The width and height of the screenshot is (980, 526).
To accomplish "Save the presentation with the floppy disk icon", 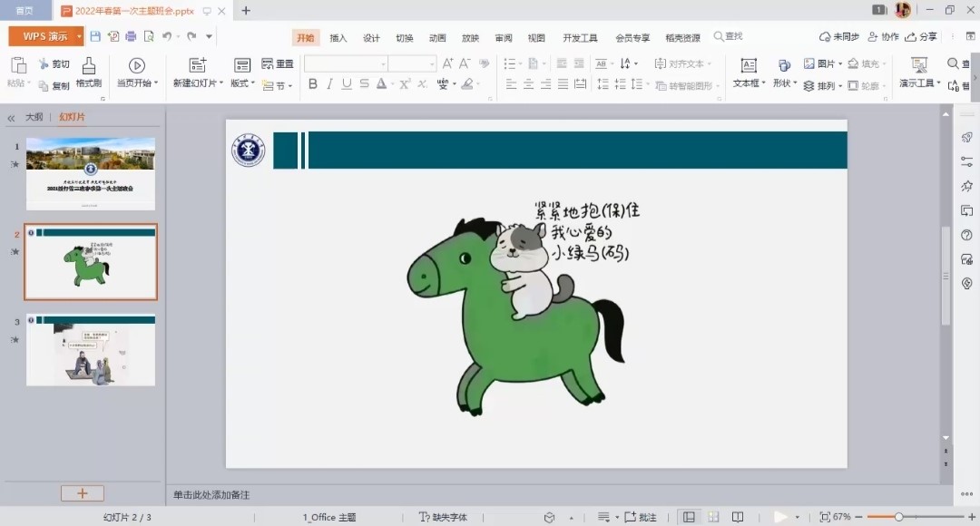I will [x=95, y=36].
